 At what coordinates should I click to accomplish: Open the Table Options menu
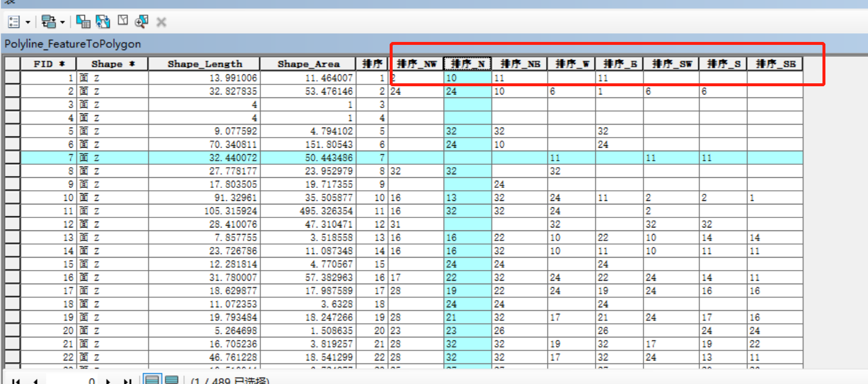point(19,22)
